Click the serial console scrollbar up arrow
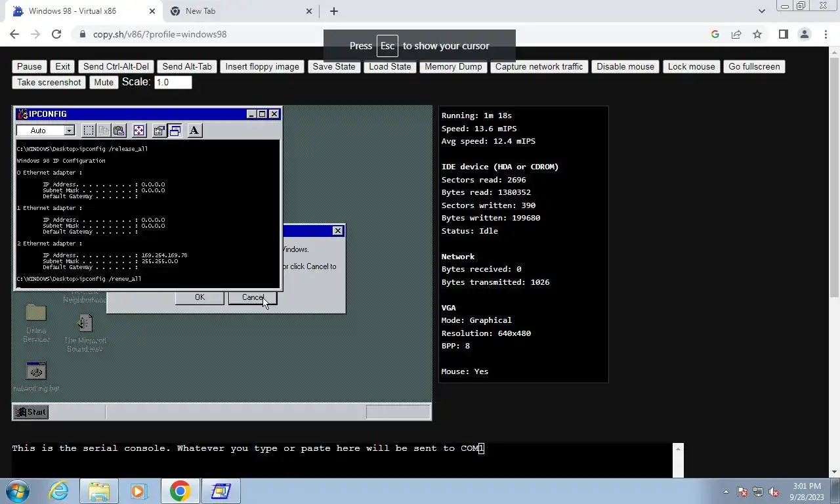Image resolution: width=840 pixels, height=504 pixels. (679, 449)
